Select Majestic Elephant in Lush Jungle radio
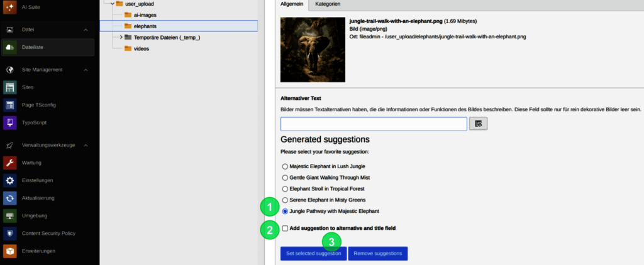 click(285, 166)
